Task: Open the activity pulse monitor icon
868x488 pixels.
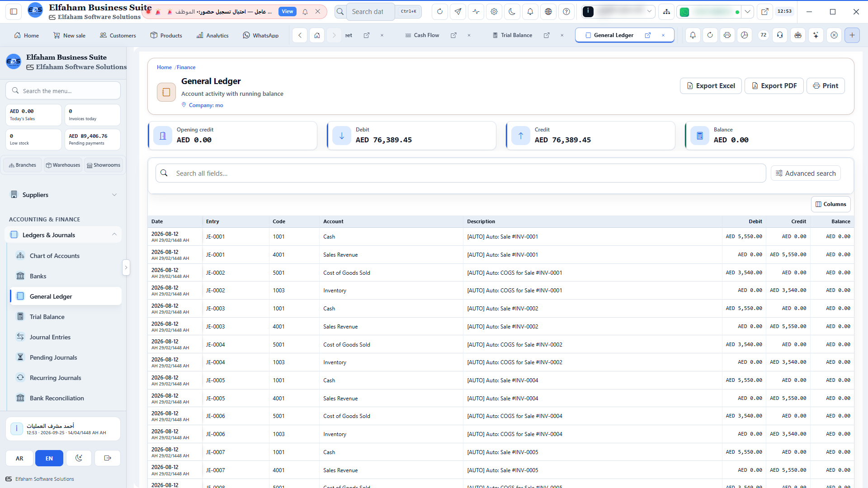Action: click(x=476, y=12)
